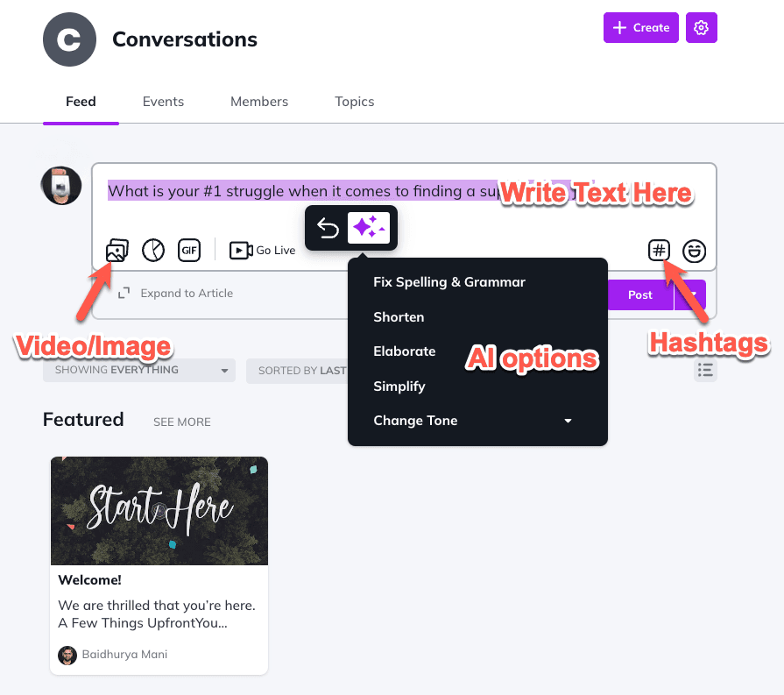Image resolution: width=784 pixels, height=695 pixels.
Task: Open the poll chart icon
Action: point(153,250)
